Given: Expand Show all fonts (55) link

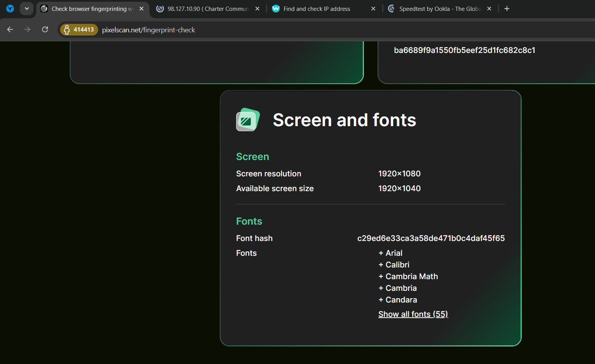Looking at the screenshot, I should 413,314.
